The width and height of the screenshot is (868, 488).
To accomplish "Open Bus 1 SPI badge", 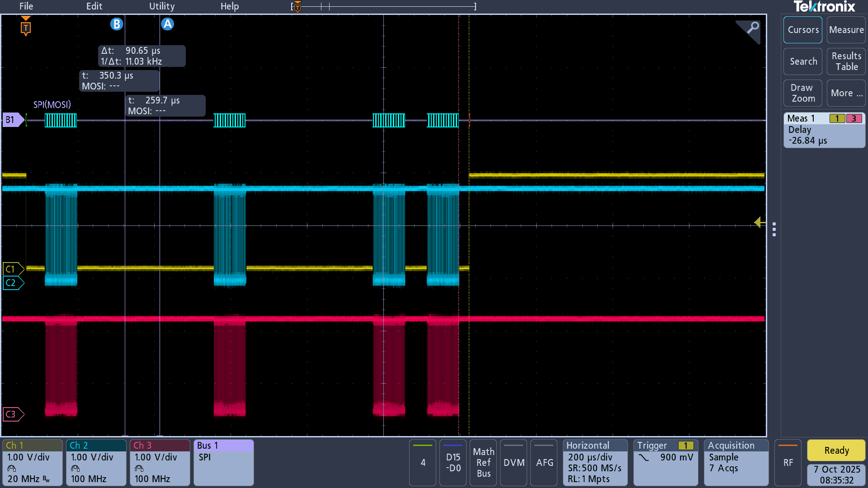I will pos(224,462).
